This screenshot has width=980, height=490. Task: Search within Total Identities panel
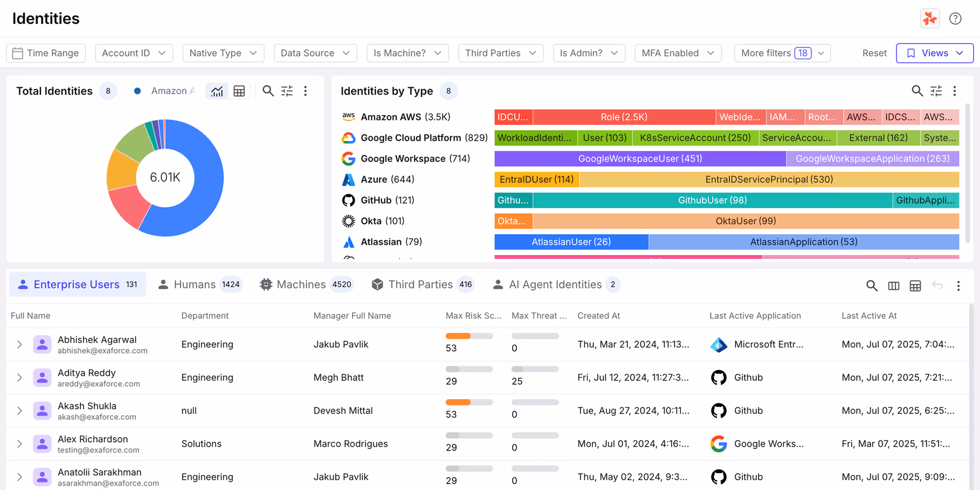(x=268, y=91)
